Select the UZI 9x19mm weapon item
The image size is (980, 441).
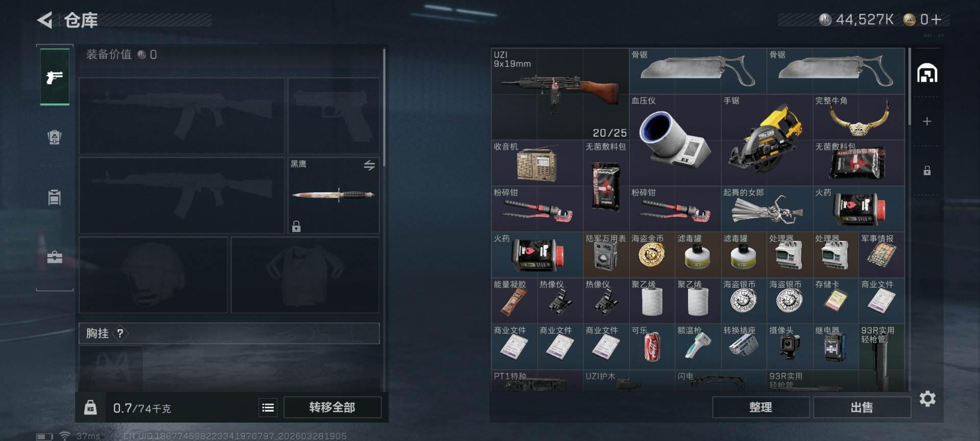pyautogui.click(x=560, y=94)
